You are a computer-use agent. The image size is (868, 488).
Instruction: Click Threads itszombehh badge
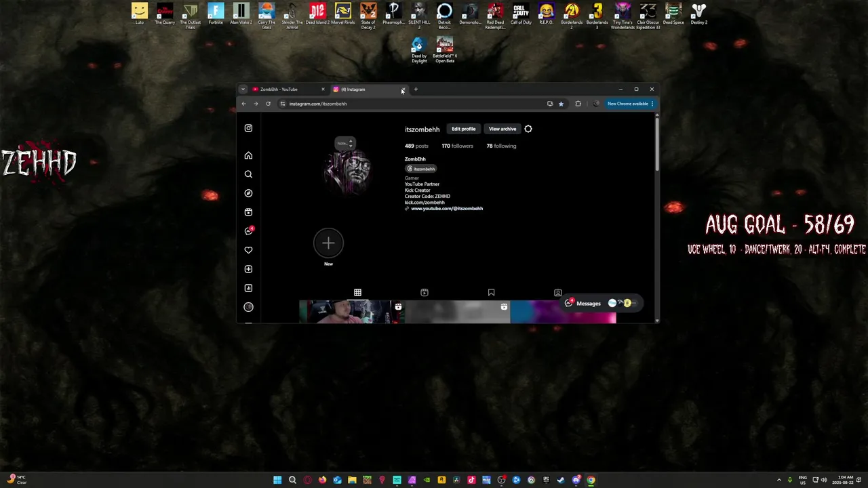point(421,169)
